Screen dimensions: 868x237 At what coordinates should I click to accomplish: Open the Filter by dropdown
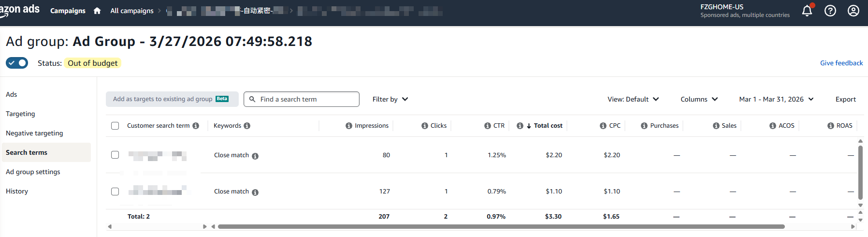pyautogui.click(x=390, y=99)
